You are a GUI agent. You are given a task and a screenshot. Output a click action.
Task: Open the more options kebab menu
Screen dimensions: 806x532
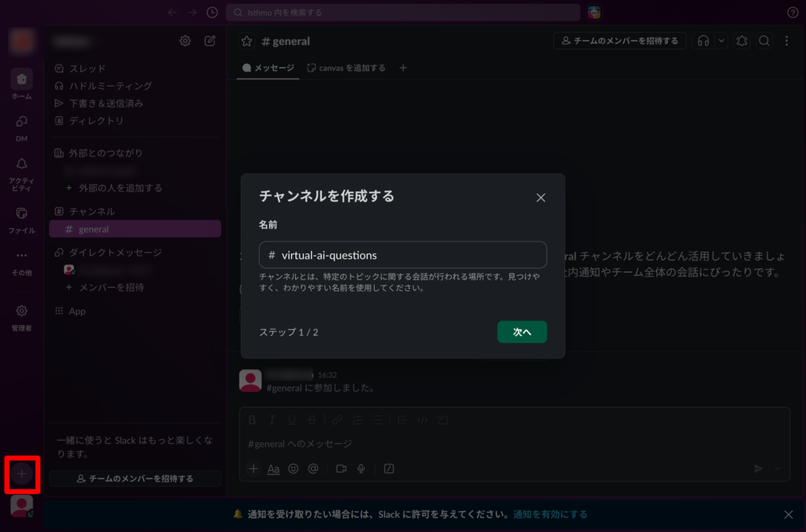pyautogui.click(x=786, y=41)
